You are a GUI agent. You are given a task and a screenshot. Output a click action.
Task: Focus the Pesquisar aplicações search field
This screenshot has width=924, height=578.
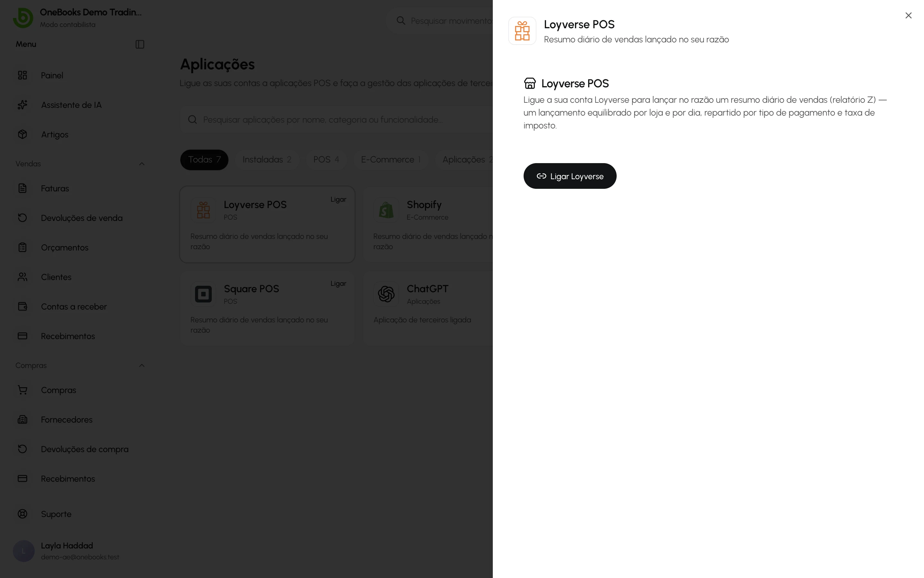(x=336, y=120)
